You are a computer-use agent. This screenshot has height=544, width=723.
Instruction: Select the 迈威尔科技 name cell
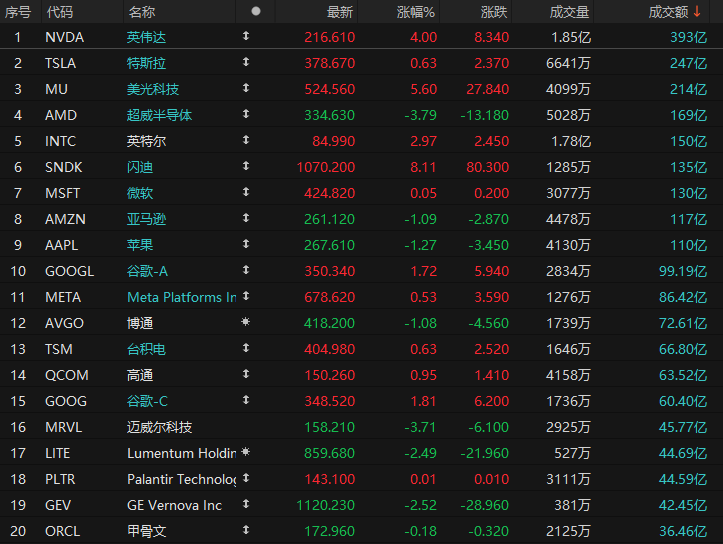[x=159, y=427]
